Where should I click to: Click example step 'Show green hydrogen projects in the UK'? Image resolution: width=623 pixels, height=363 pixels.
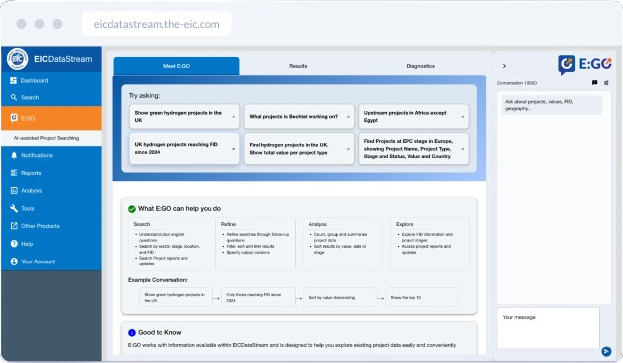(x=176, y=297)
